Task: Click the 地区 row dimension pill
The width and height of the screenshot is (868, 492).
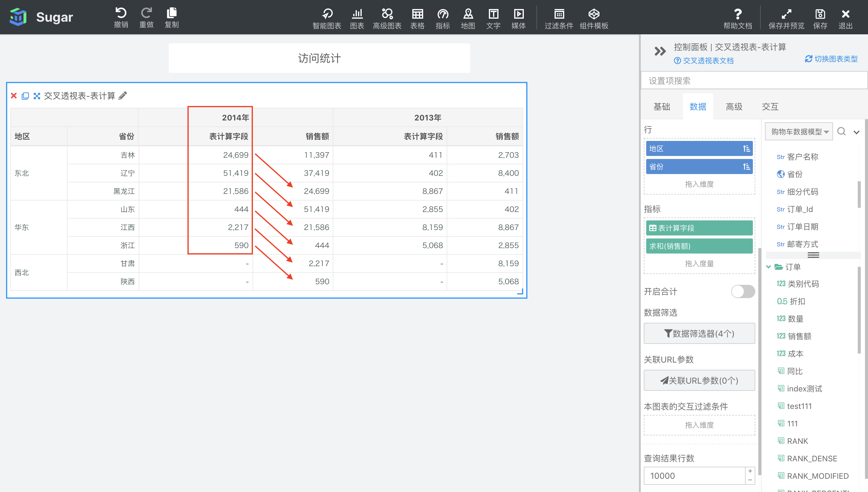Action: [699, 149]
